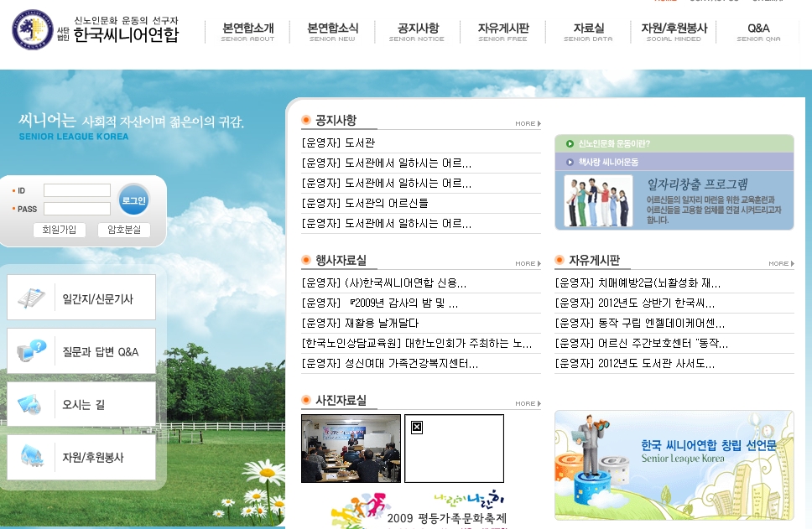Click the 회원가입 sign-up button
Screen dimensions: 812x529
tap(59, 230)
